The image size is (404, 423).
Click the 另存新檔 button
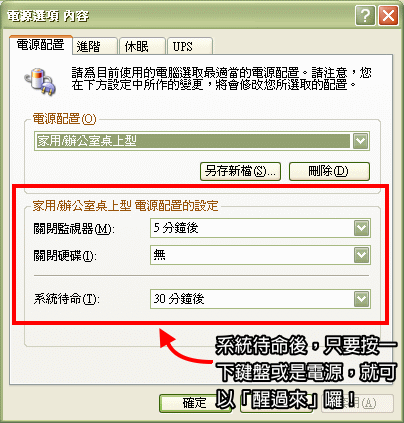240,171
